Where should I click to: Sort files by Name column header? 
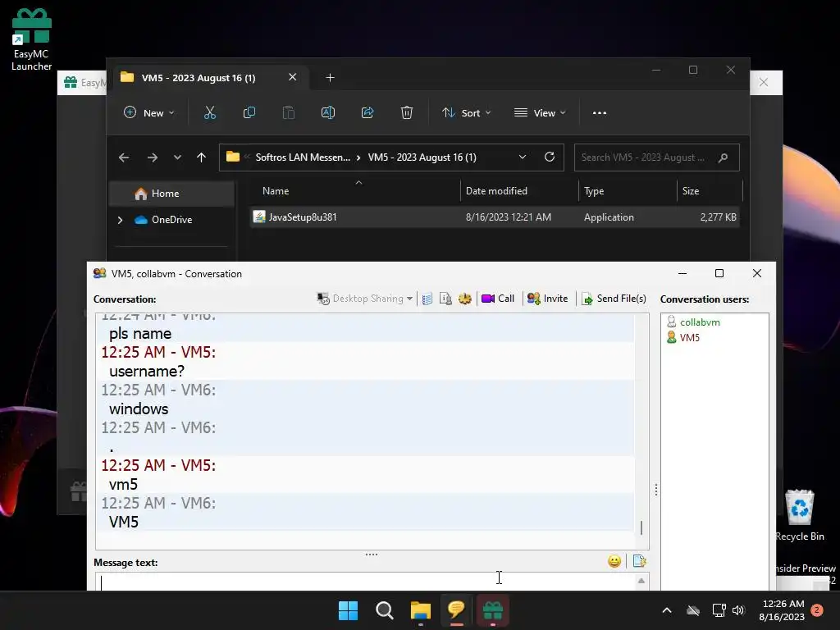354,191
